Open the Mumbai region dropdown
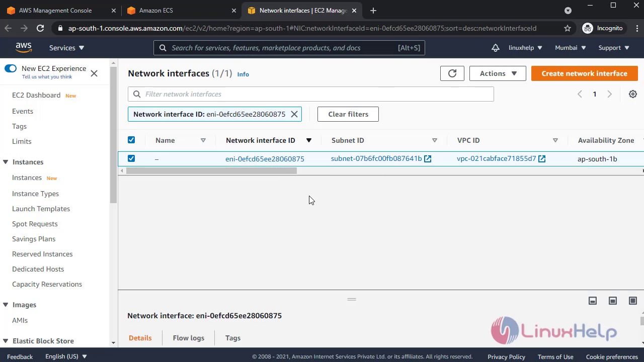 [571, 48]
